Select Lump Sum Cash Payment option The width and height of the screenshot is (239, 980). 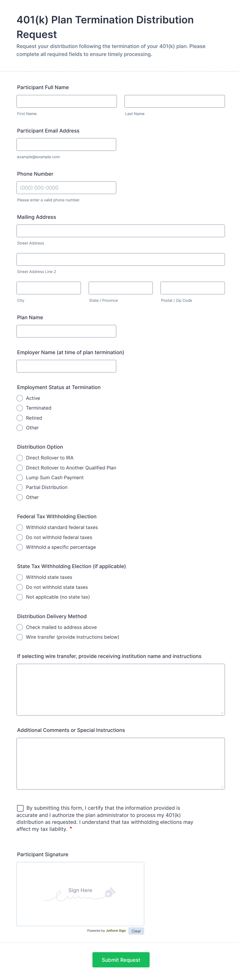pyautogui.click(x=20, y=478)
